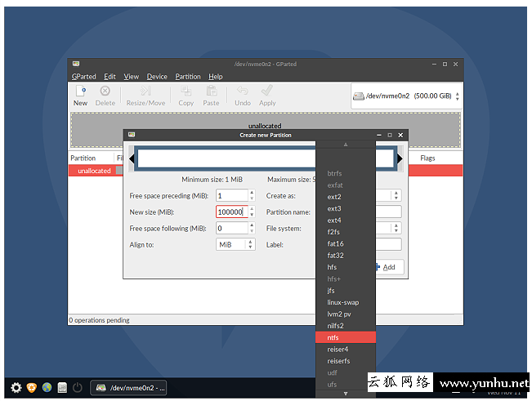This screenshot has height=401, width=532.
Task: Close the Create new Partition dialog
Action: pyautogui.click(x=400, y=135)
